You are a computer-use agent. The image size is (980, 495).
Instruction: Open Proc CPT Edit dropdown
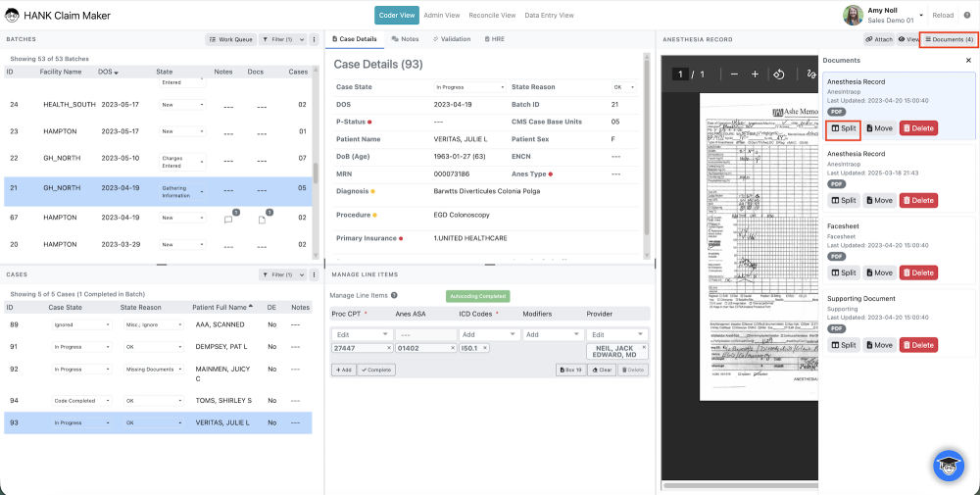[362, 334]
